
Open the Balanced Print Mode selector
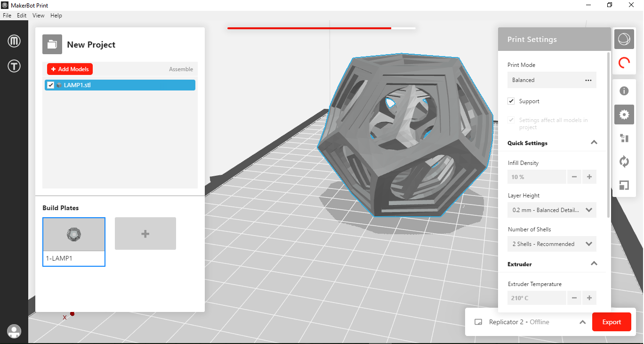[552, 80]
